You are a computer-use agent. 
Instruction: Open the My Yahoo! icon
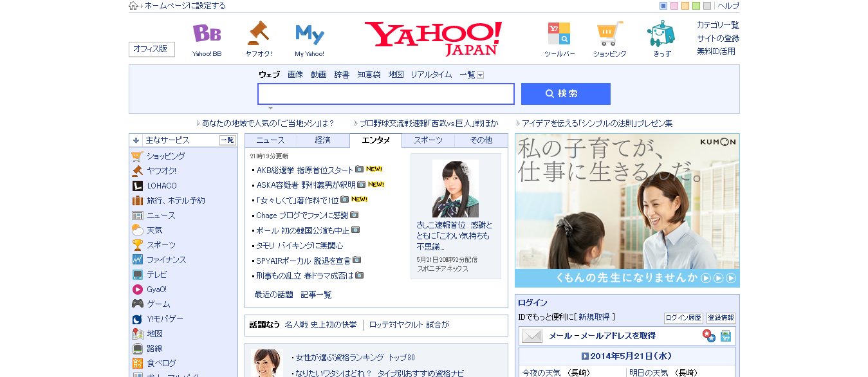click(x=309, y=34)
